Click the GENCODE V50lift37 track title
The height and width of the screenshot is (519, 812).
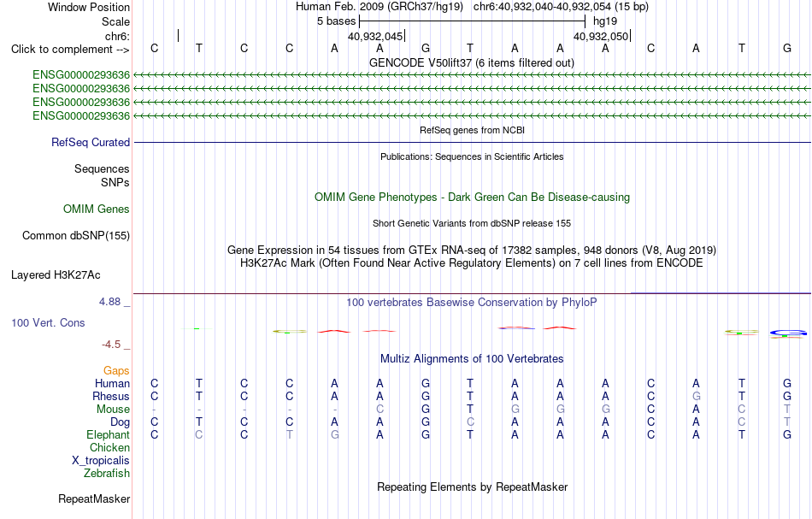(x=472, y=62)
